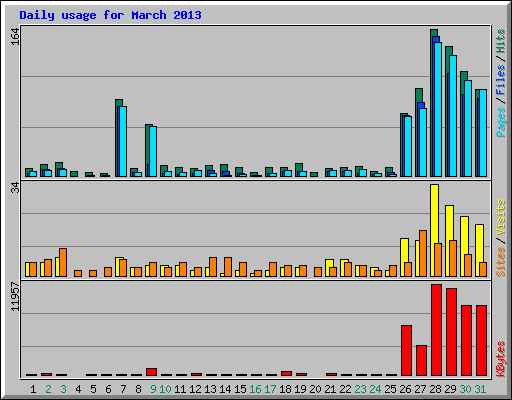Click the 'Daily usage for March 2013' title
The image size is (512, 400).
(x=110, y=15)
